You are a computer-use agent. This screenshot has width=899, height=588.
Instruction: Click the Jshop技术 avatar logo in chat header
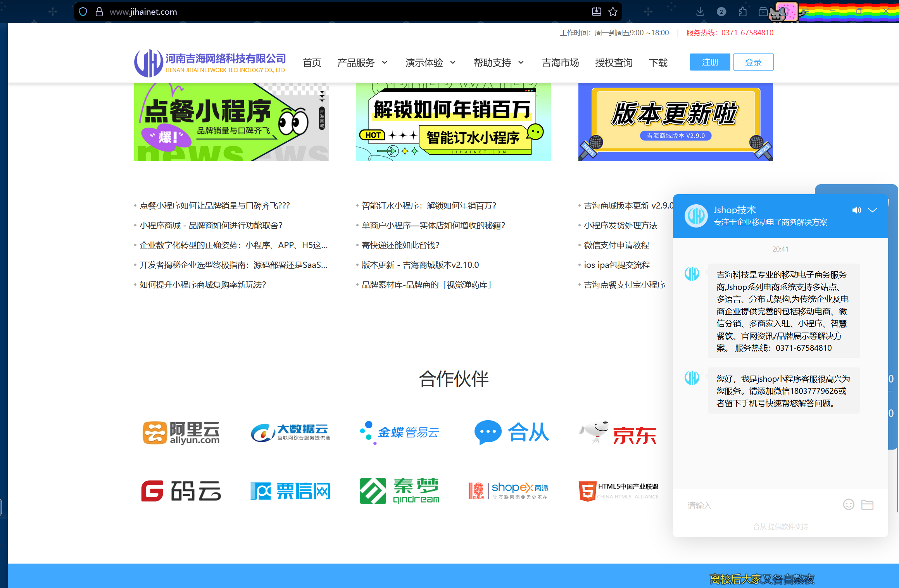696,216
